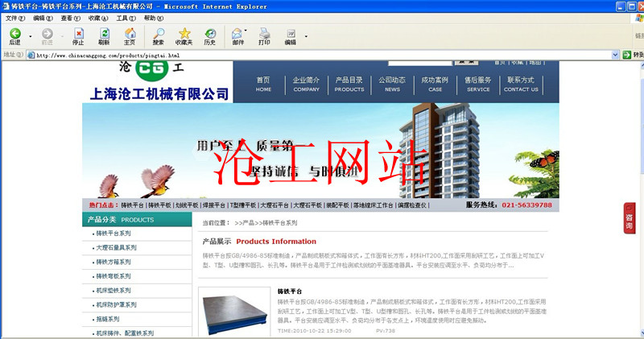
Task: Go to Home with the 主页 icon
Action: point(130,35)
